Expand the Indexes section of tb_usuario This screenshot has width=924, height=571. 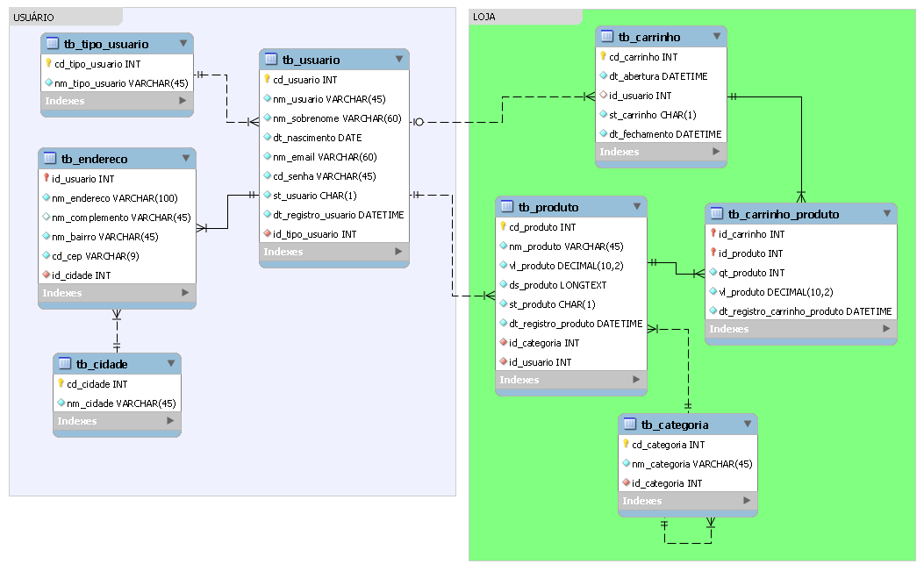tap(398, 252)
